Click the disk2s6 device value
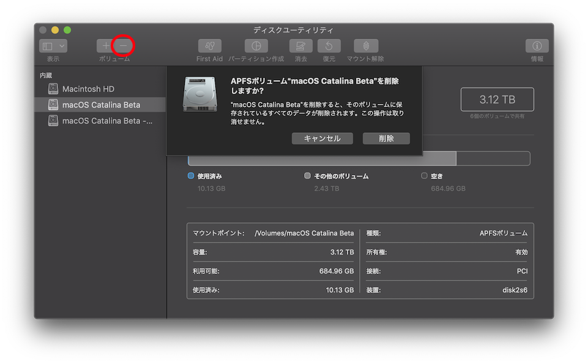Screen dimensions: 588x364 coord(515,290)
